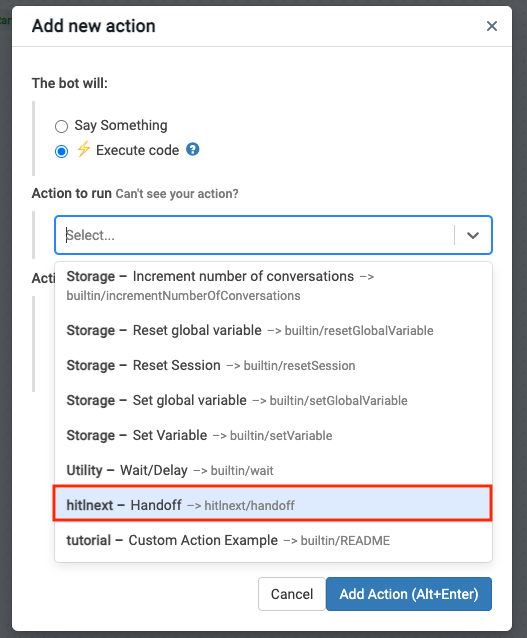Select the Say Something radio button
Image resolution: width=527 pixels, height=638 pixels.
tap(61, 126)
